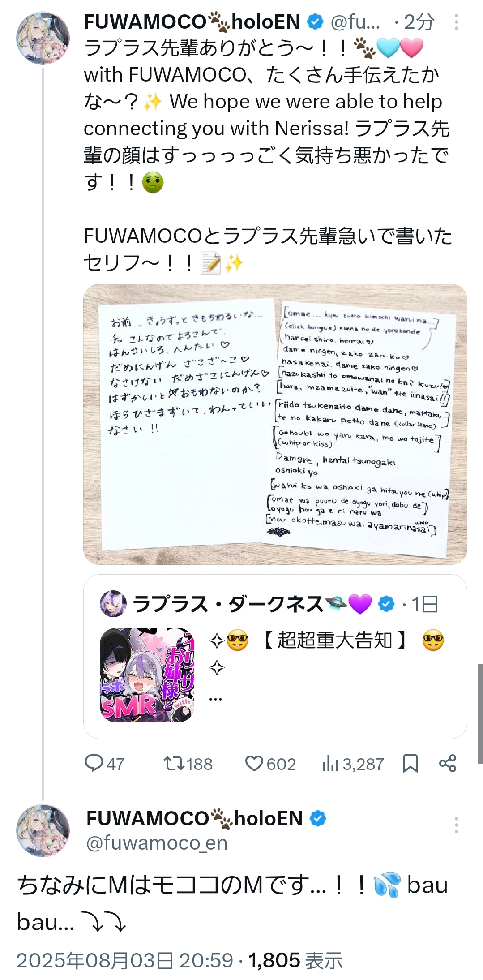Tap verified badge beside top FUWAMOCO name

[315, 22]
